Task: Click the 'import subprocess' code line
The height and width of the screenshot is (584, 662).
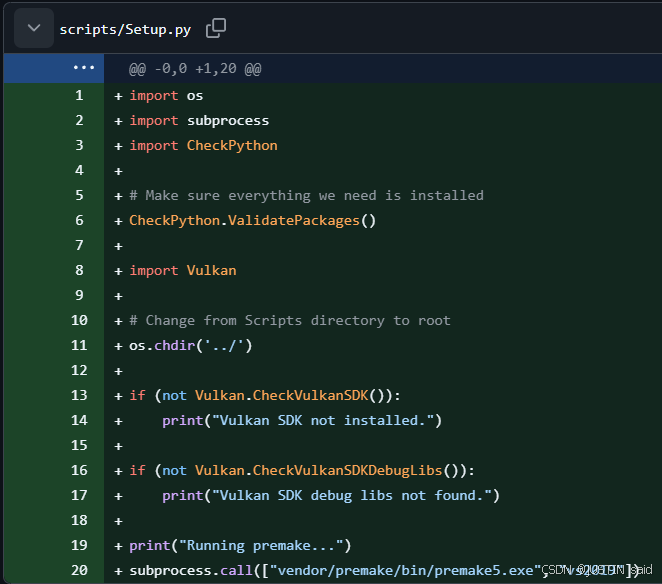Action: pos(199,120)
